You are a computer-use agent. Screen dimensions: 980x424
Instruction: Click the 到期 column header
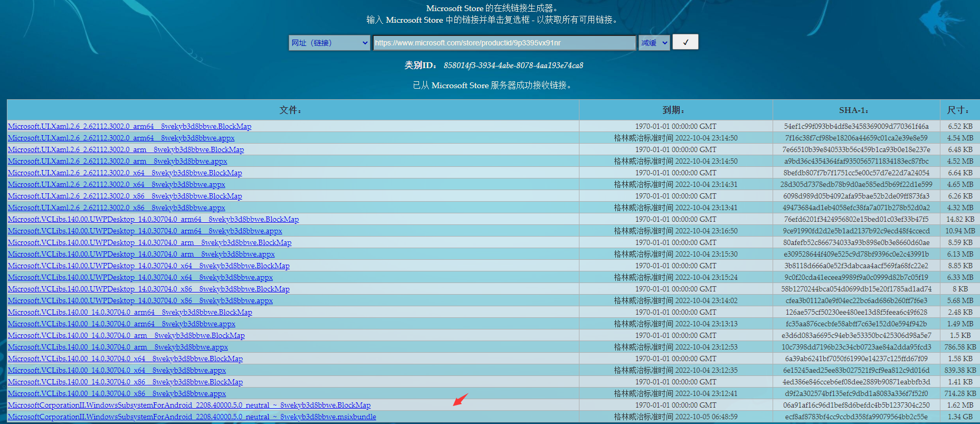point(674,110)
